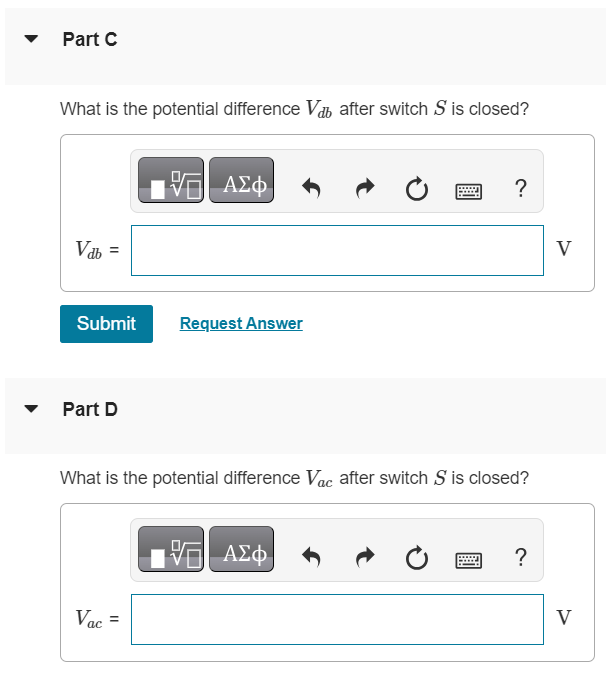Open math templates palette in Part D
The image size is (606, 675).
point(171,549)
